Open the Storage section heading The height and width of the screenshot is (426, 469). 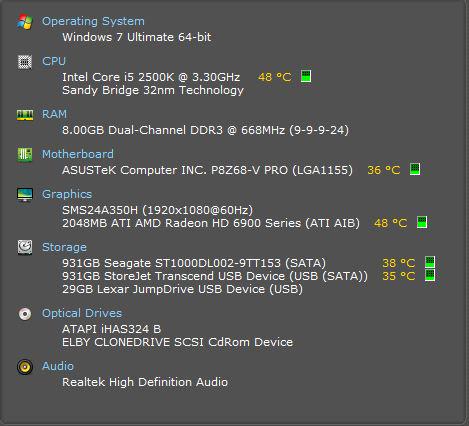[64, 247]
